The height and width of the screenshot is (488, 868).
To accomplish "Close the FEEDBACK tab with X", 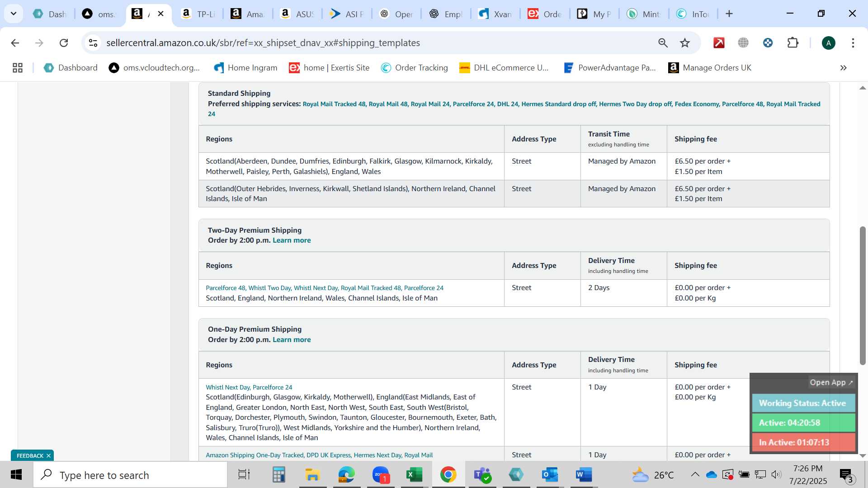I will click(48, 456).
